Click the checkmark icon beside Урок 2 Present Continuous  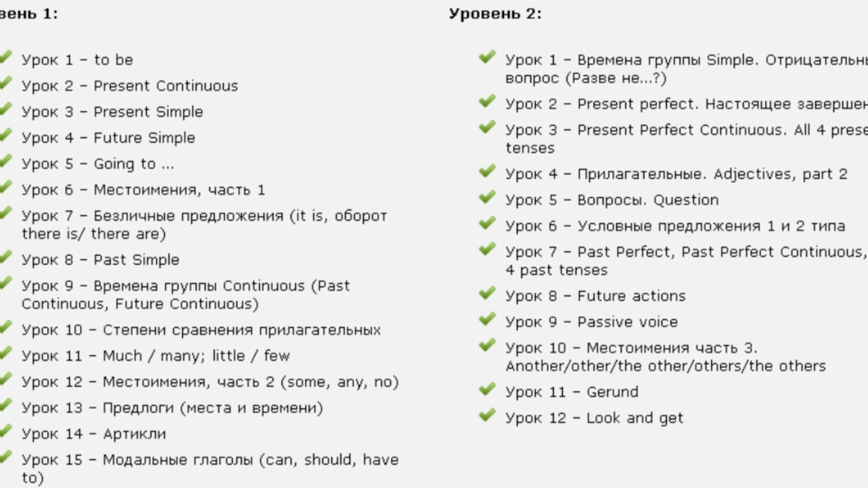point(5,83)
